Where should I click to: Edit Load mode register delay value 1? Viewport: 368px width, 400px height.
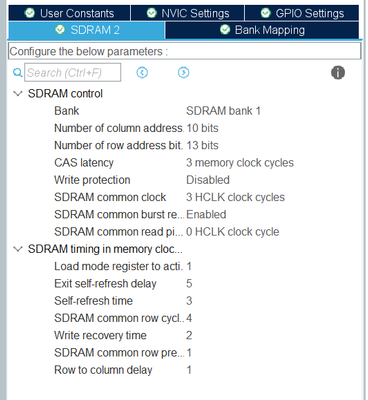(x=189, y=266)
